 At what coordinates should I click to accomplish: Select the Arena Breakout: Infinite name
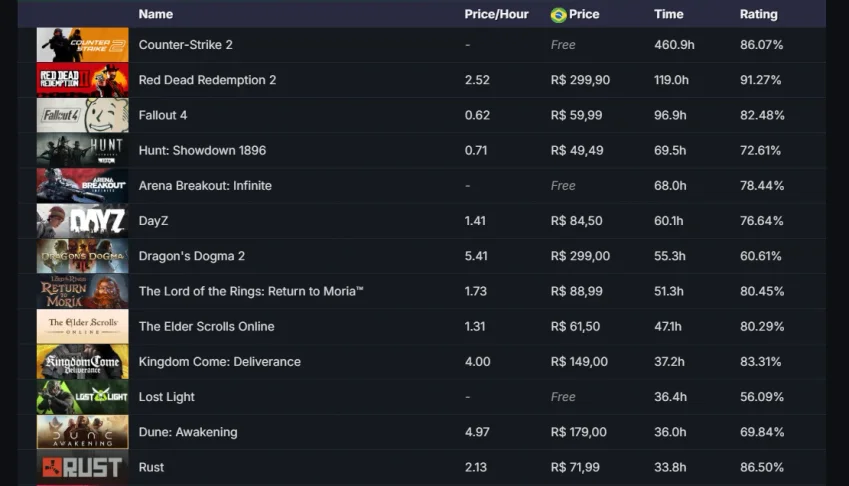click(x=205, y=186)
